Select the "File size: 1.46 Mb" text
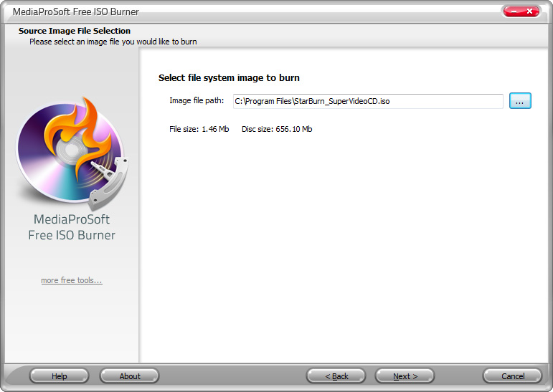 click(199, 129)
